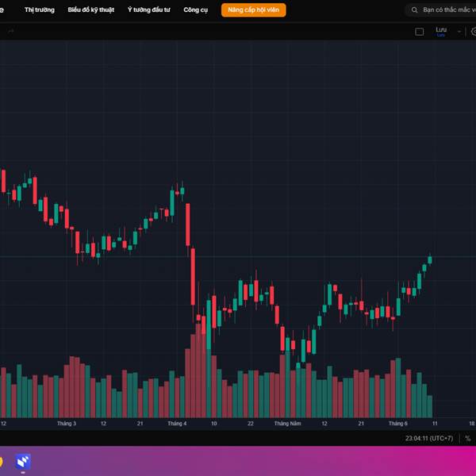Click the redo arrow in the chart toolbar
476x476 pixels.
[x=11, y=31]
